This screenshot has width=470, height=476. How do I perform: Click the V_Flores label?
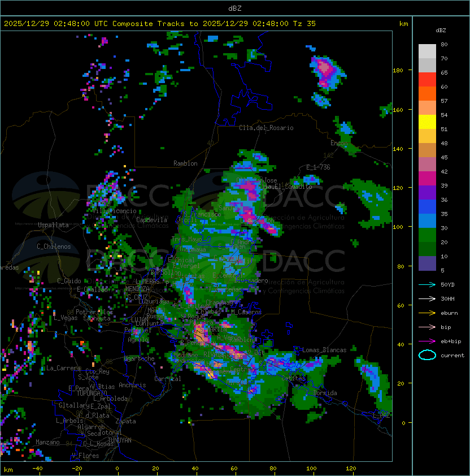click(x=85, y=456)
